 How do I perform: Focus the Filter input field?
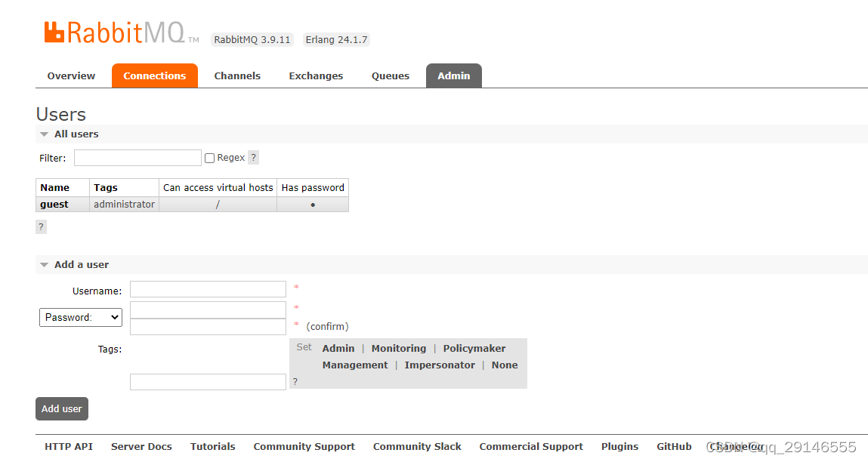[x=137, y=158]
